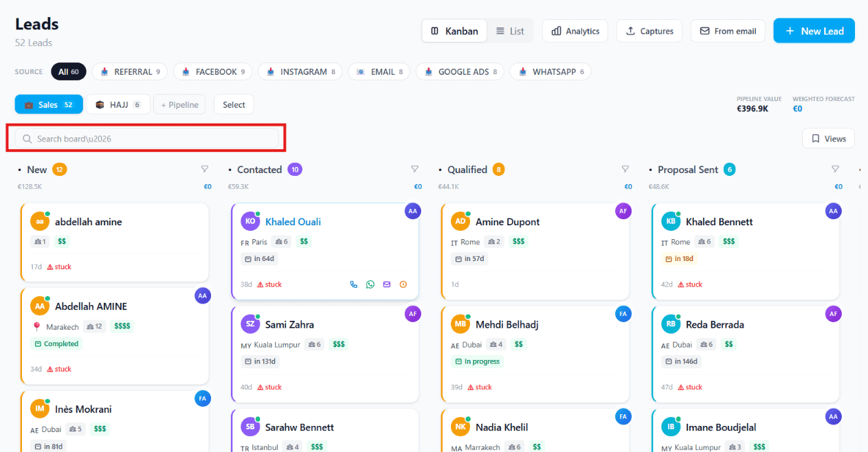Image resolution: width=868 pixels, height=452 pixels.
Task: Filter the New column
Action: 204,169
